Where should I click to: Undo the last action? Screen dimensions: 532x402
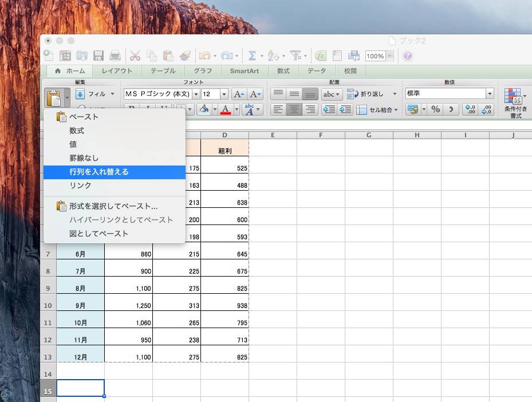(205, 56)
